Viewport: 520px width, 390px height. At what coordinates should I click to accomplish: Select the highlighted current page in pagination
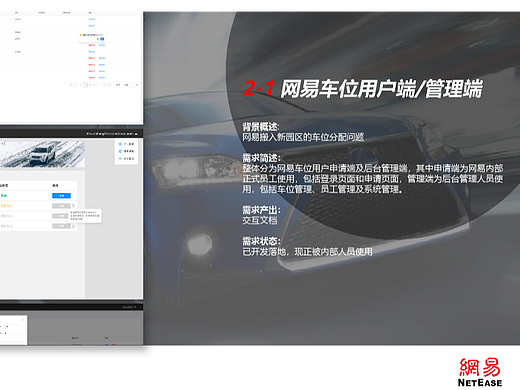click(85, 85)
